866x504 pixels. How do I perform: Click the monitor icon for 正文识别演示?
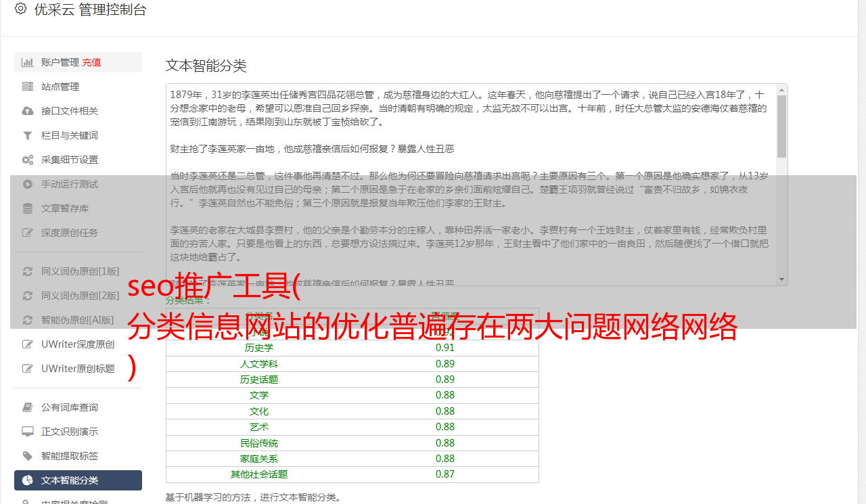[x=28, y=432]
